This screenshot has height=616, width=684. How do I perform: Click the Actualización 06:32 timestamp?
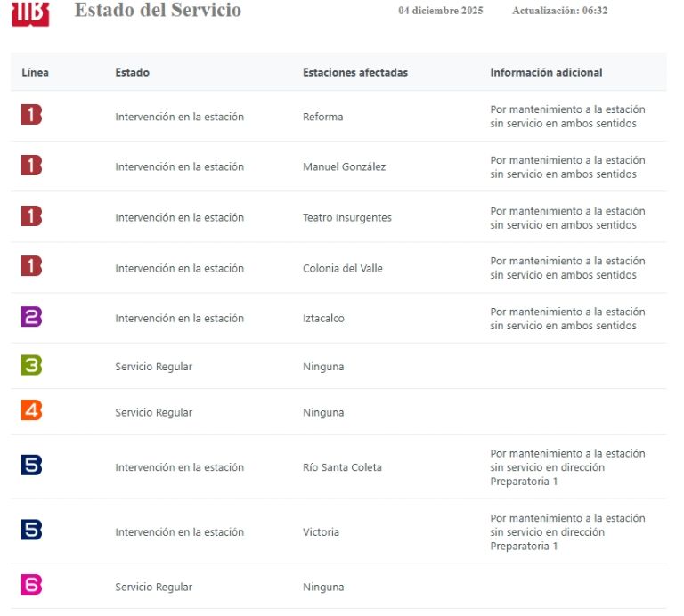tap(559, 11)
